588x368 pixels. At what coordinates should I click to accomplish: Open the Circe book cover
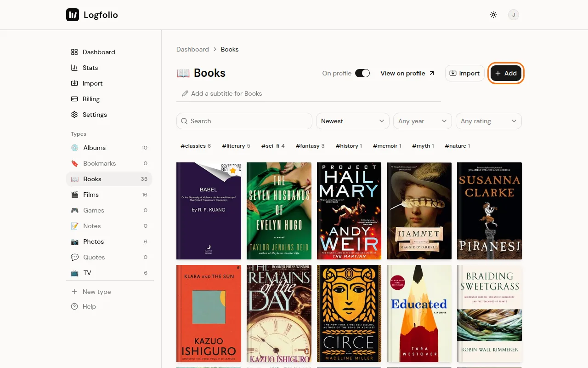[x=349, y=314]
